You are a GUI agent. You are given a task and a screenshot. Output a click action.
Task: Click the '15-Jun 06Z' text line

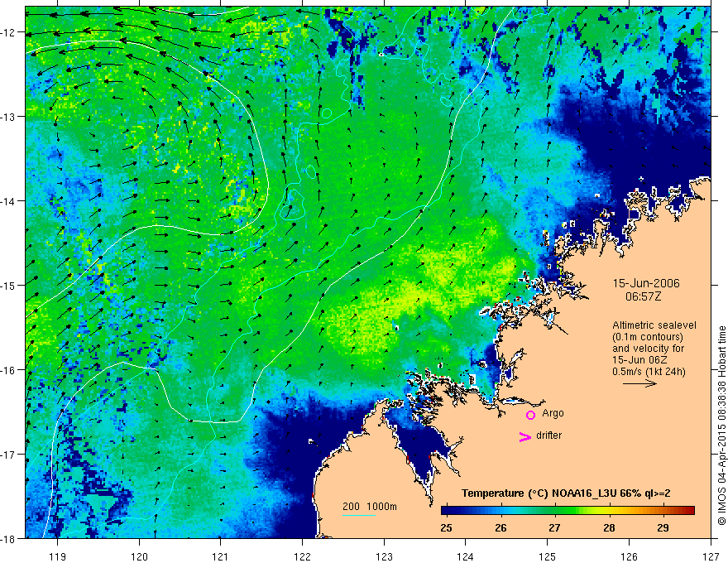tap(638, 360)
